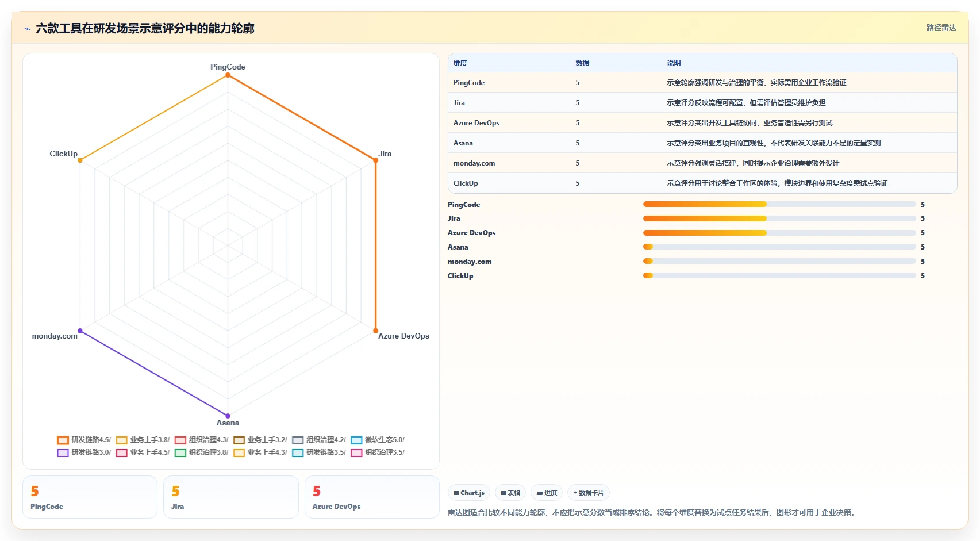Click the 说明 column header
Viewport: 980px width, 541px height.
coord(674,63)
